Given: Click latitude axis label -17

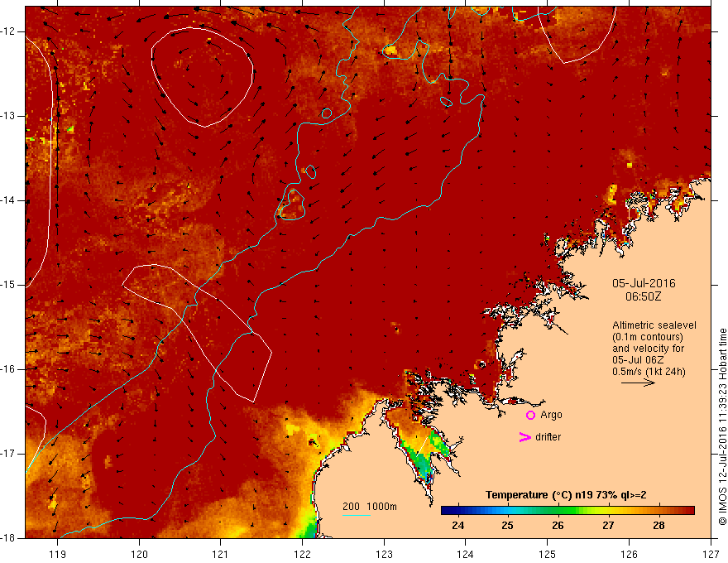Looking at the screenshot, I should point(9,454).
